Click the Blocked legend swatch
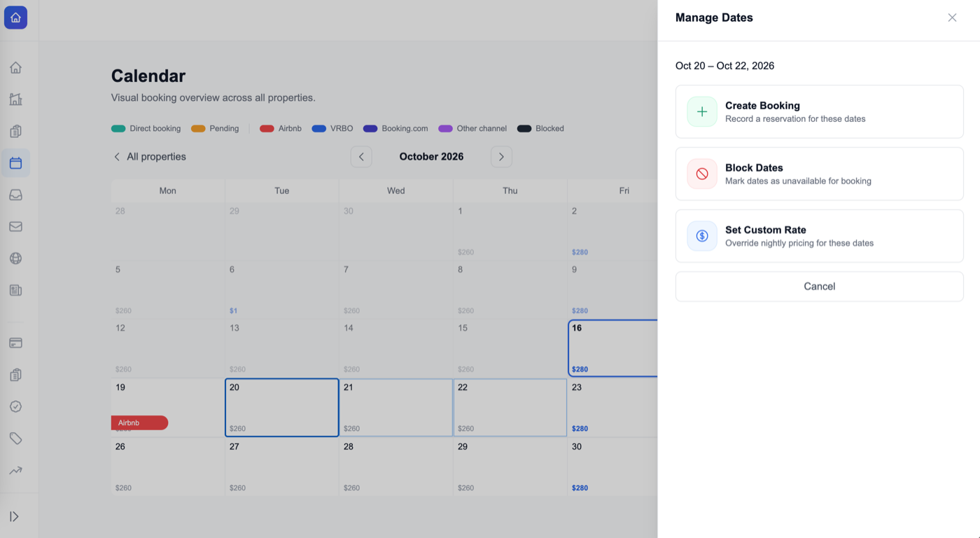 [x=524, y=129]
